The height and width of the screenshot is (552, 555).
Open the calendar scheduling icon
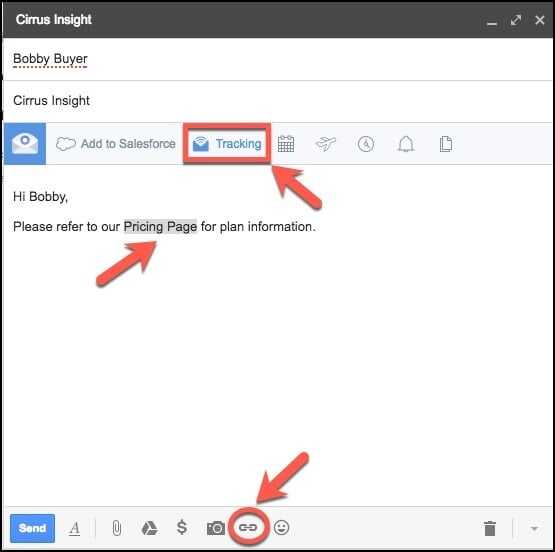[x=286, y=144]
